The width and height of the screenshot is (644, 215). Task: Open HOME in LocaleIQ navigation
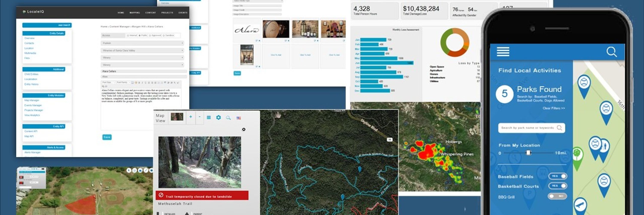click(121, 12)
